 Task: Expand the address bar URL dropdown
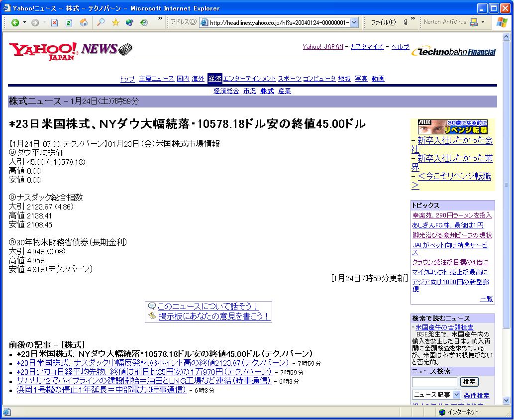(x=354, y=22)
